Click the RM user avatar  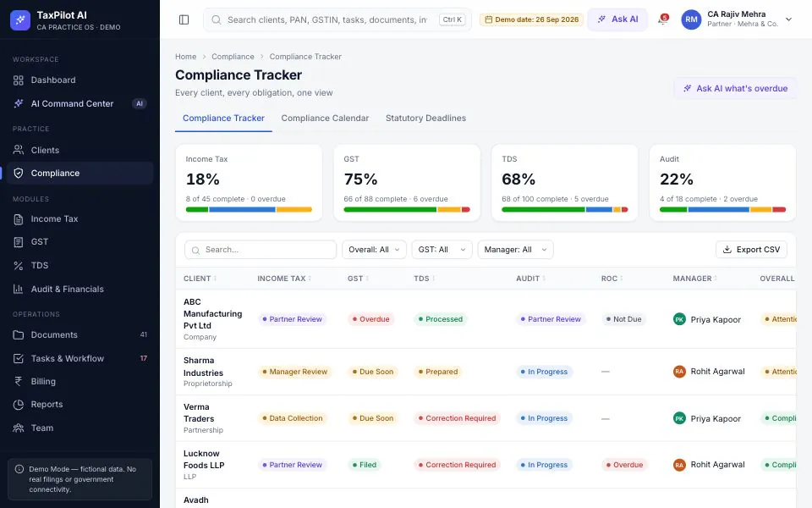(691, 19)
